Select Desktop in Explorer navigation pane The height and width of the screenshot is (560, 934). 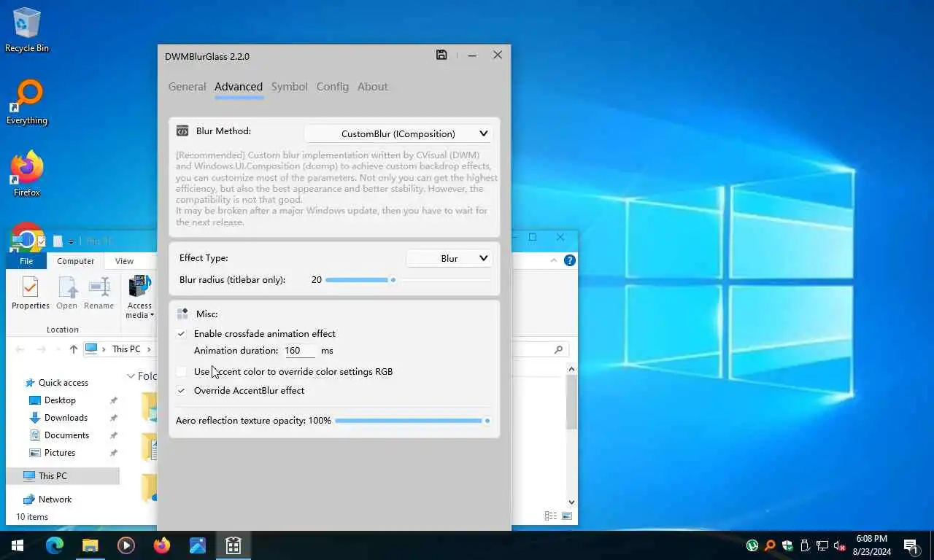[x=53, y=400]
